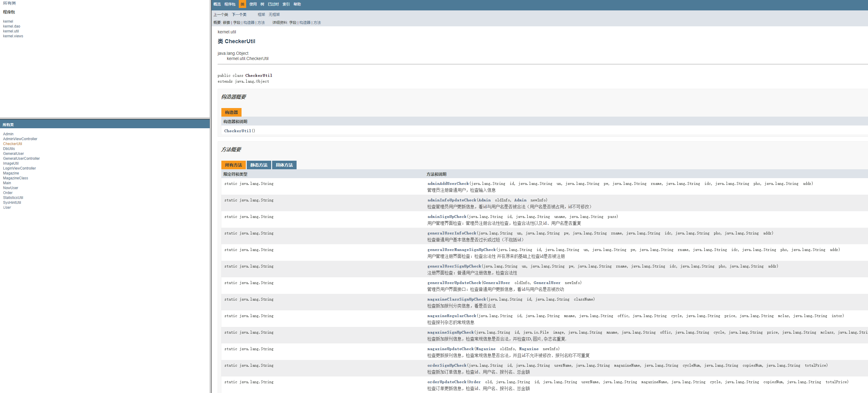Screen dimensions: 868x393
Task: Open the 概览 (Overview) navigation tab
Action: pyautogui.click(x=217, y=4)
